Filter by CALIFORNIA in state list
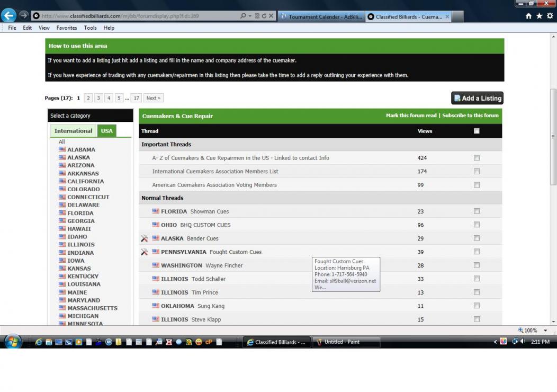The height and width of the screenshot is (392, 557). pos(86,181)
